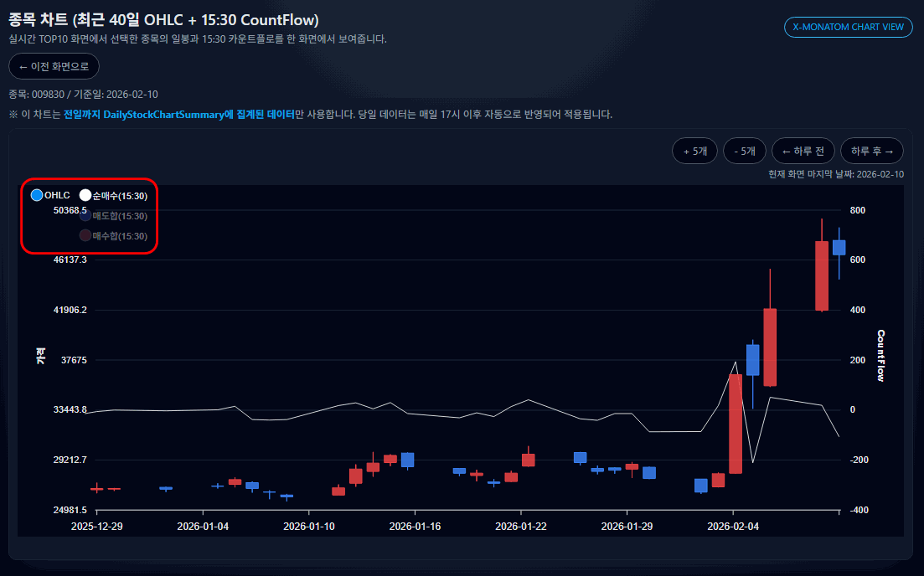This screenshot has height=576, width=924.
Task: Advance one day with 하루 후 →
Action: click(872, 151)
